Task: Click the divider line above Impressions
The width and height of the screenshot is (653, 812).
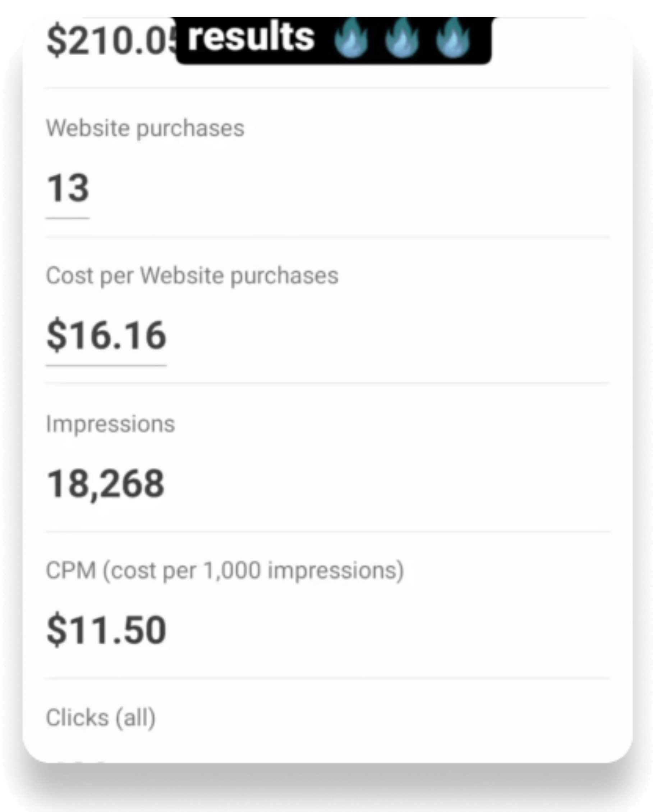Action: click(x=327, y=383)
